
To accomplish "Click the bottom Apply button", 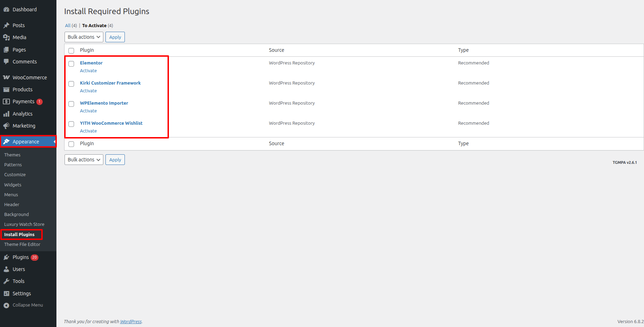I will coord(115,160).
